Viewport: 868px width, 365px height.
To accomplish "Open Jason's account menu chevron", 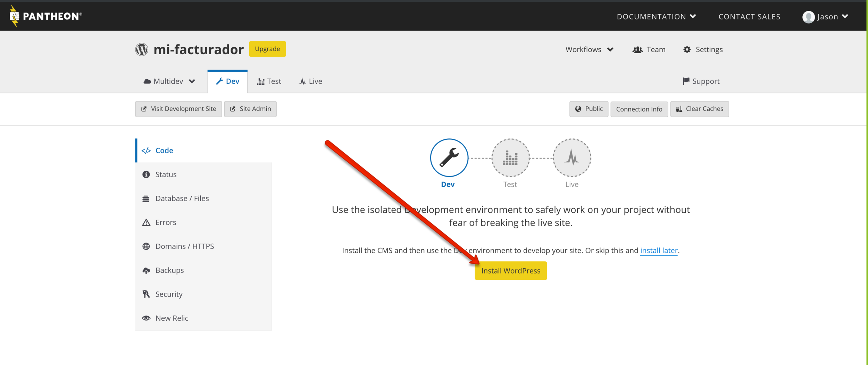I will point(845,16).
